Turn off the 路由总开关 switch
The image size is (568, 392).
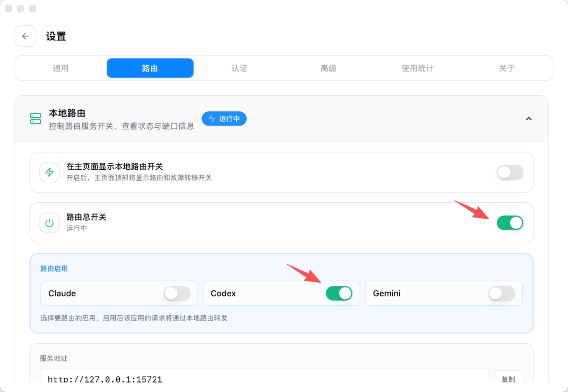coord(510,223)
